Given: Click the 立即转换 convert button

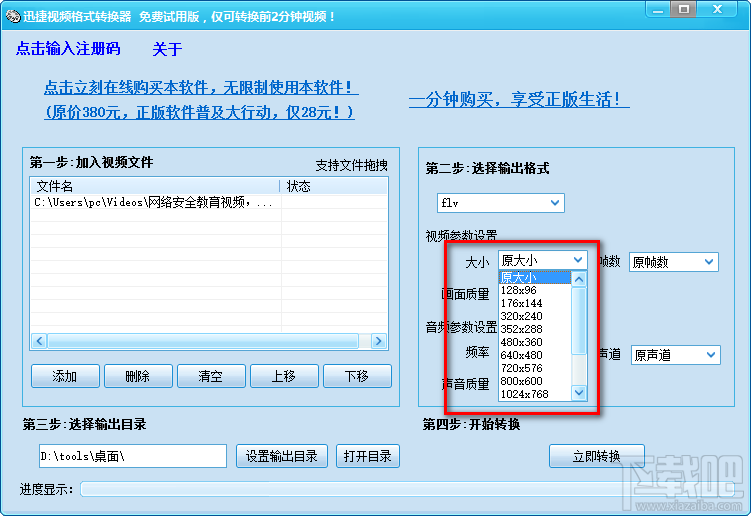Looking at the screenshot, I should tap(597, 456).
